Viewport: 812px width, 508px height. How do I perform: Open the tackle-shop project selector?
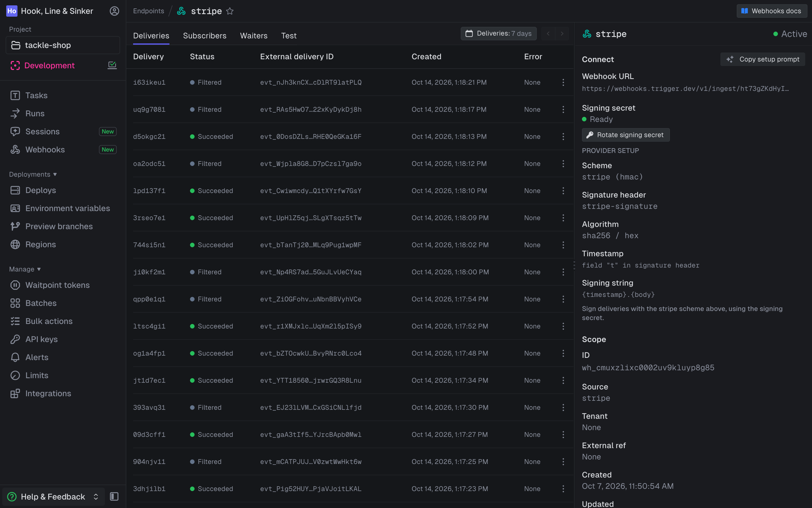click(63, 45)
